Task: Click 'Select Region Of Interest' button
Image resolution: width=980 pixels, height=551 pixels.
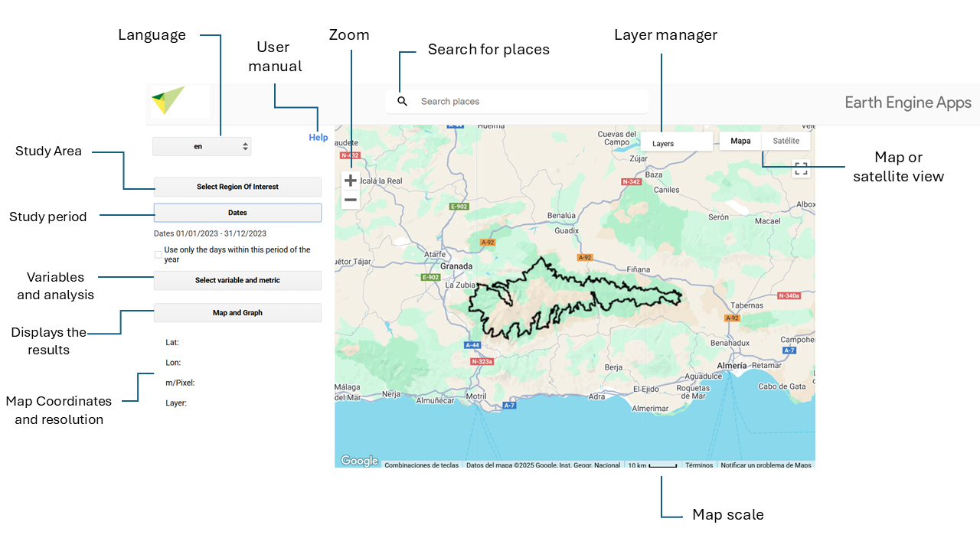Action: click(237, 187)
